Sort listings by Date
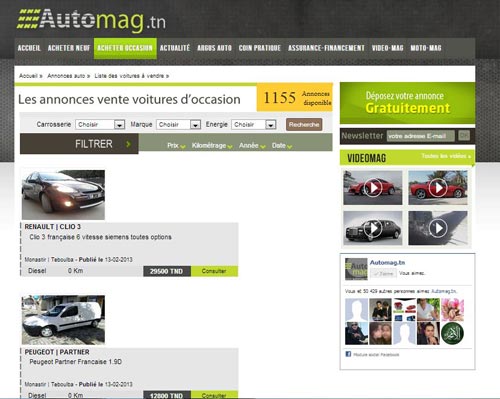This screenshot has width=500, height=399. [282, 146]
